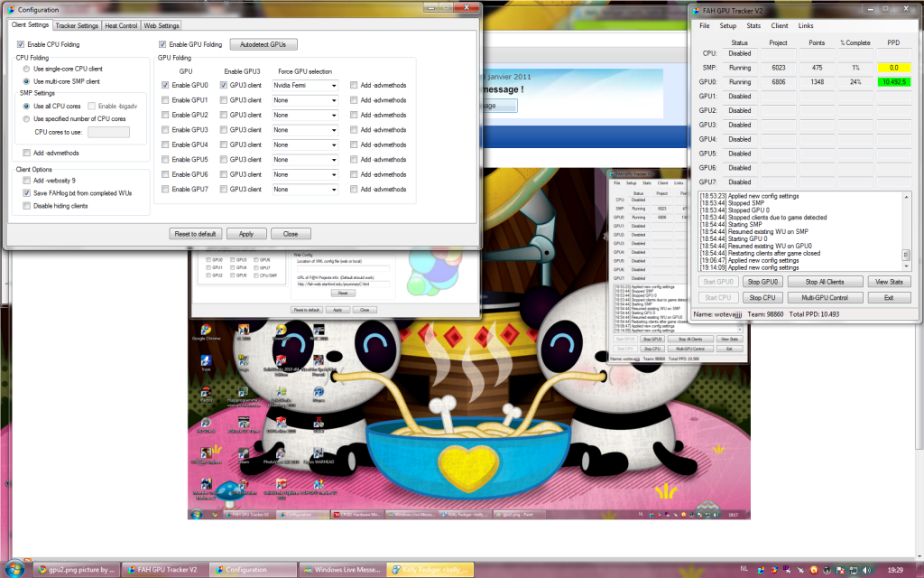Click the GPU0 project value 6806
The height and width of the screenshot is (578, 924).
point(779,82)
